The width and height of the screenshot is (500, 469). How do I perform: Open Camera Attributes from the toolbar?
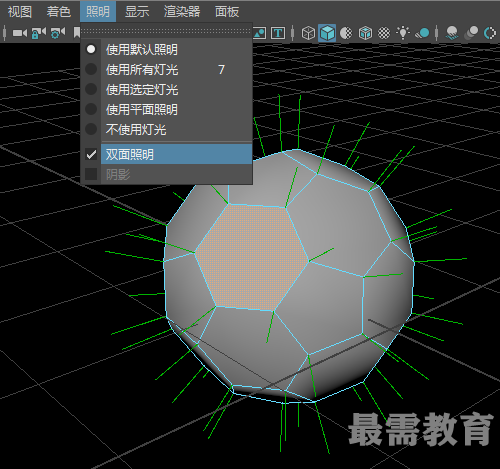(58, 33)
